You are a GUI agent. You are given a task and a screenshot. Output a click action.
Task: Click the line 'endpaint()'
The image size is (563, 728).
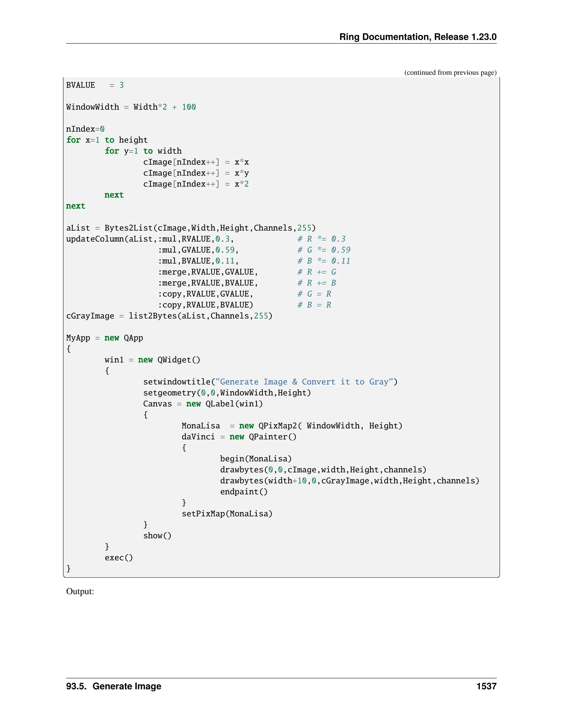[x=244, y=492]
